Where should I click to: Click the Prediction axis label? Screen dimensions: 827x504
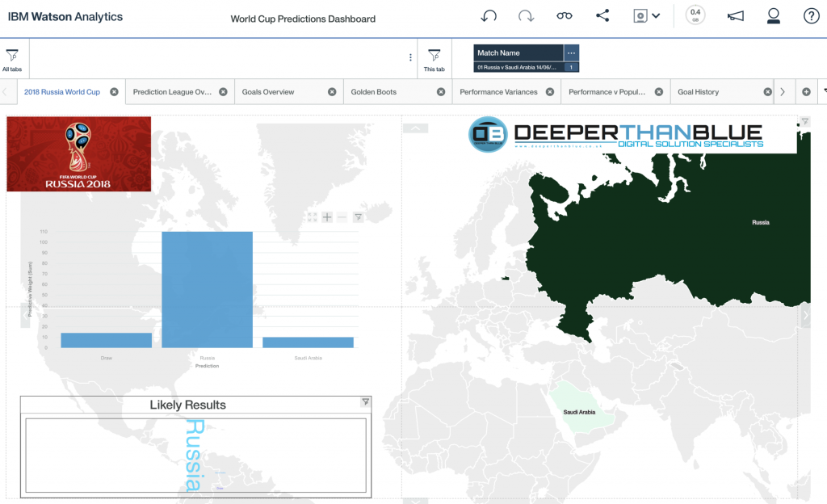click(x=207, y=366)
